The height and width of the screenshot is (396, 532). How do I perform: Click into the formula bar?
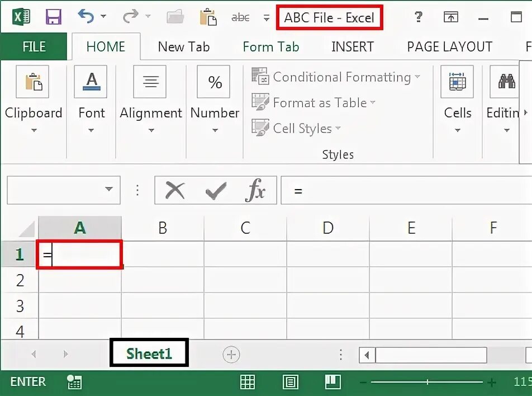click(x=406, y=190)
